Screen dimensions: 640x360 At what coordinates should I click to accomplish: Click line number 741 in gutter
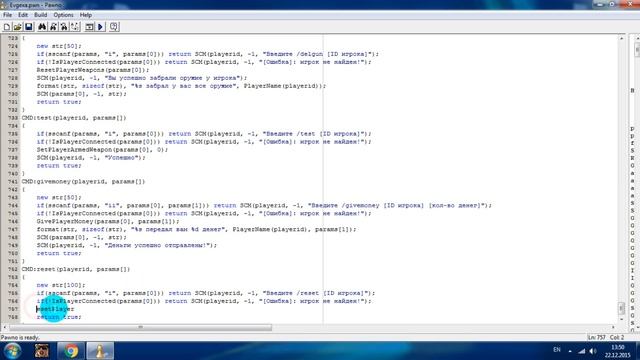click(13, 182)
